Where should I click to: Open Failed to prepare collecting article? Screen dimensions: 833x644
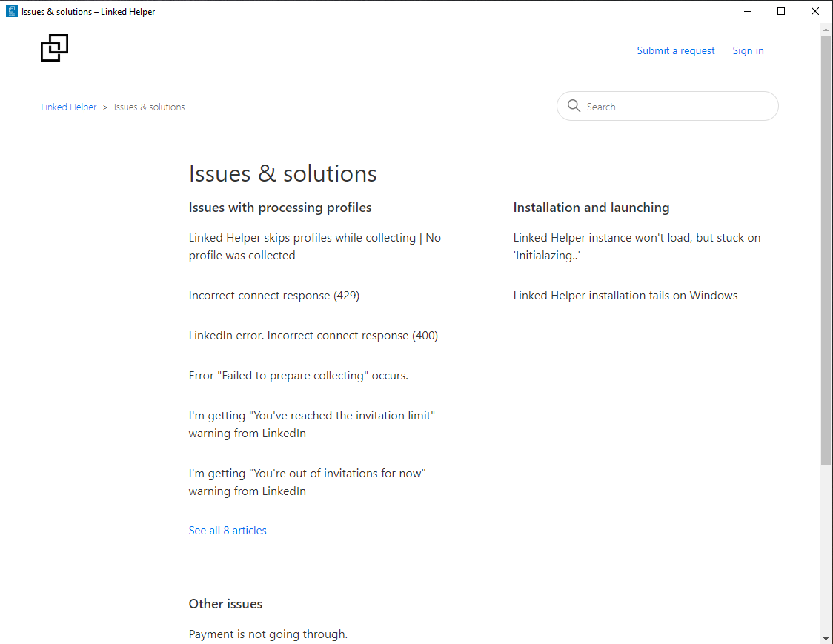[x=299, y=376]
